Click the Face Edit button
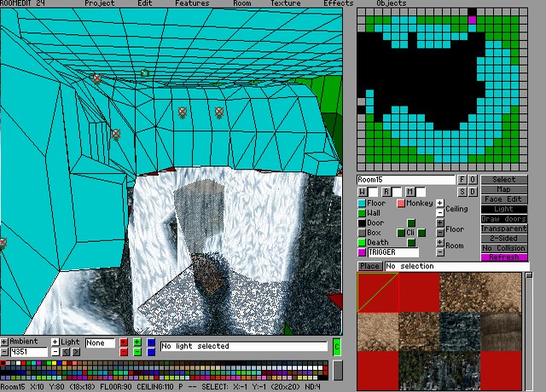This screenshot has height=392, width=546. pos(504,199)
